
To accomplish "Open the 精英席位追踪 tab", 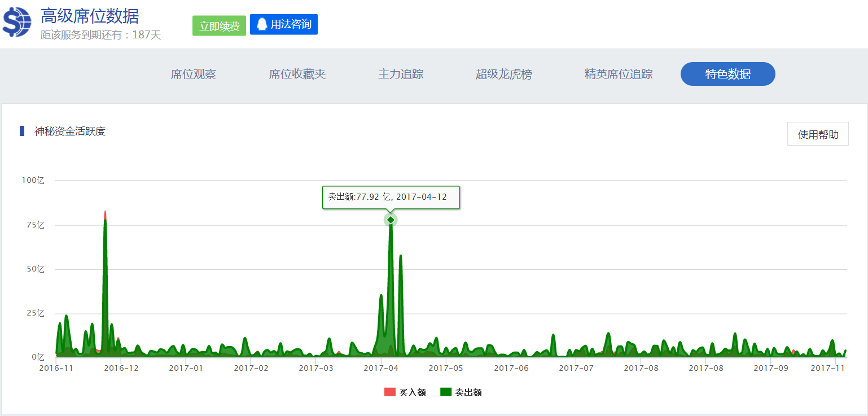I will coord(619,74).
